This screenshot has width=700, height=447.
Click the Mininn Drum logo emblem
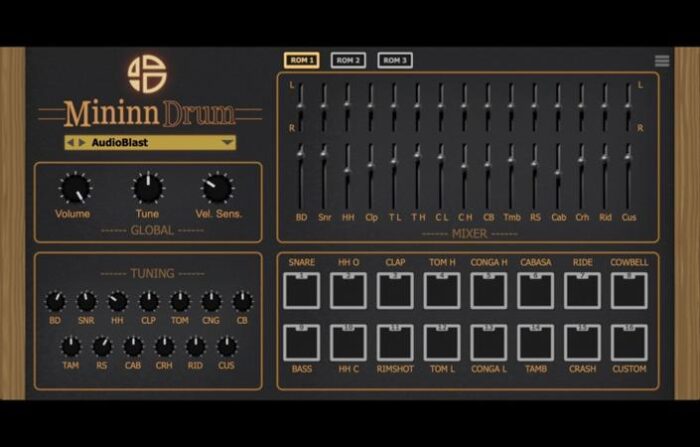pos(147,73)
